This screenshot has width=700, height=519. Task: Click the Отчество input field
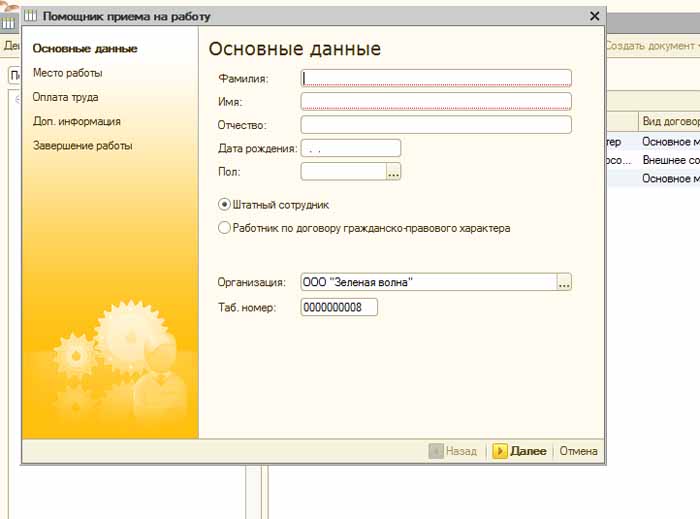click(435, 125)
